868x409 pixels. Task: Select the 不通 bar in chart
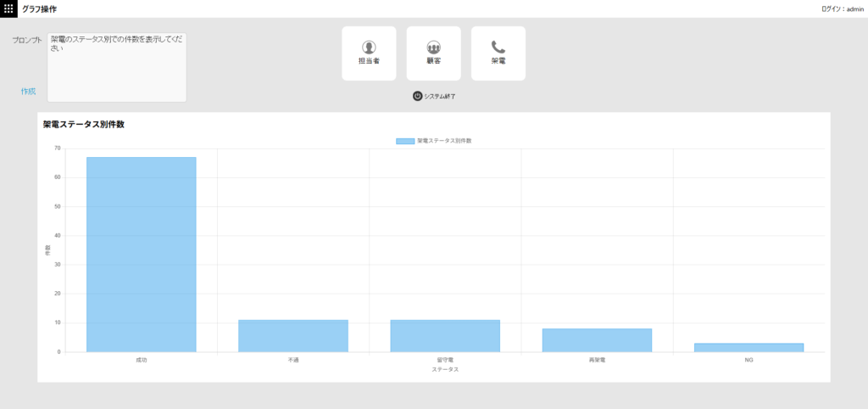pyautogui.click(x=293, y=336)
